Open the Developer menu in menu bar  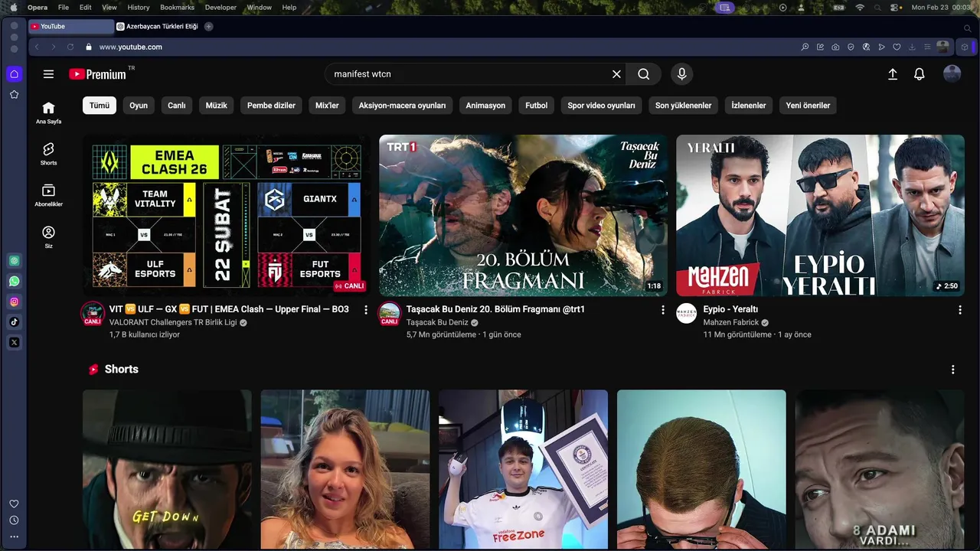click(x=220, y=7)
